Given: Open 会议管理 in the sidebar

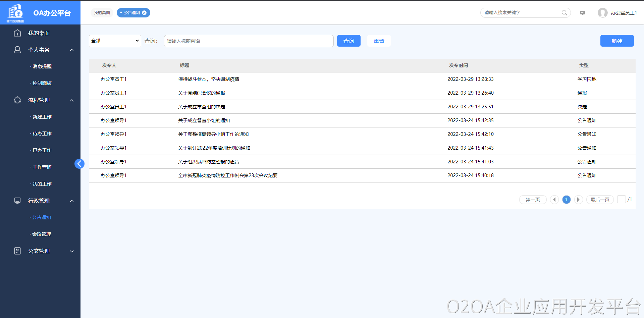Looking at the screenshot, I should (x=42, y=234).
